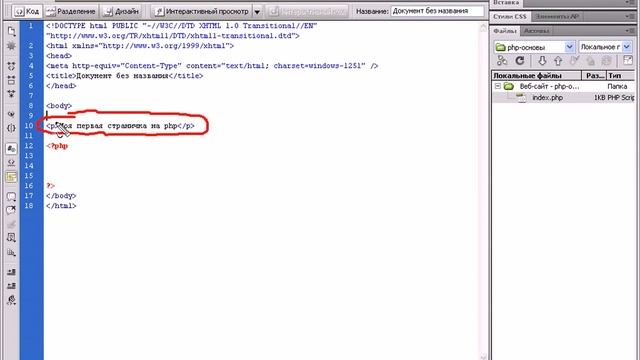
Task: Open the Open Documents list icon
Action: click(11, 32)
